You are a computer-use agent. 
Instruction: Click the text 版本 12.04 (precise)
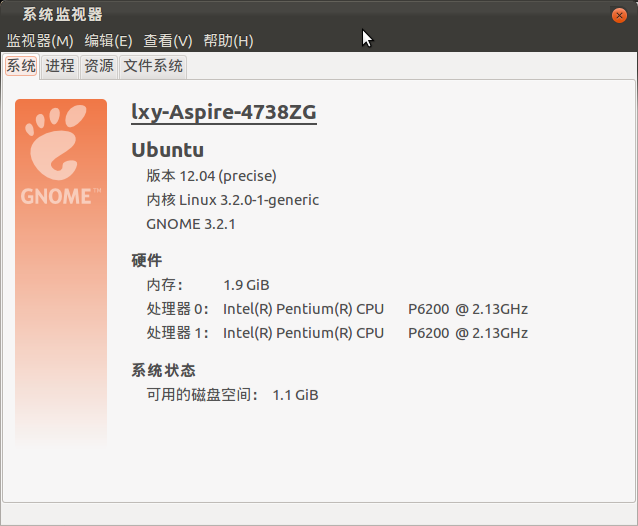[x=211, y=176]
